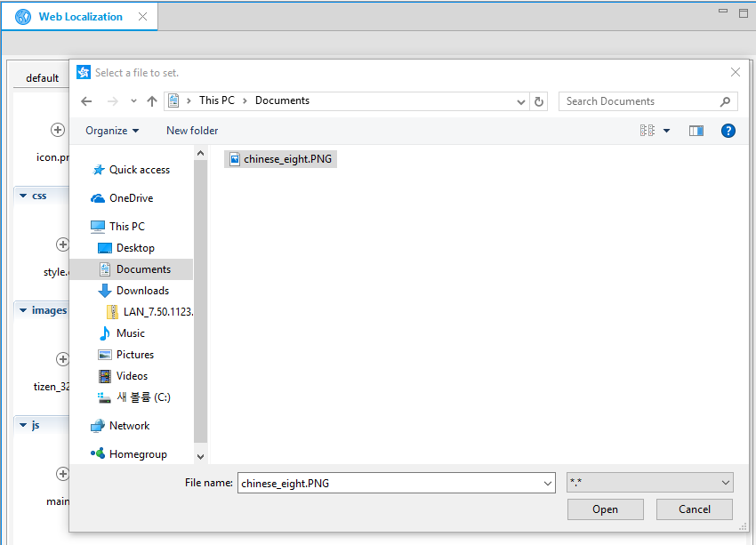Click the plus icon in the images section
The width and height of the screenshot is (756, 545).
(62, 358)
